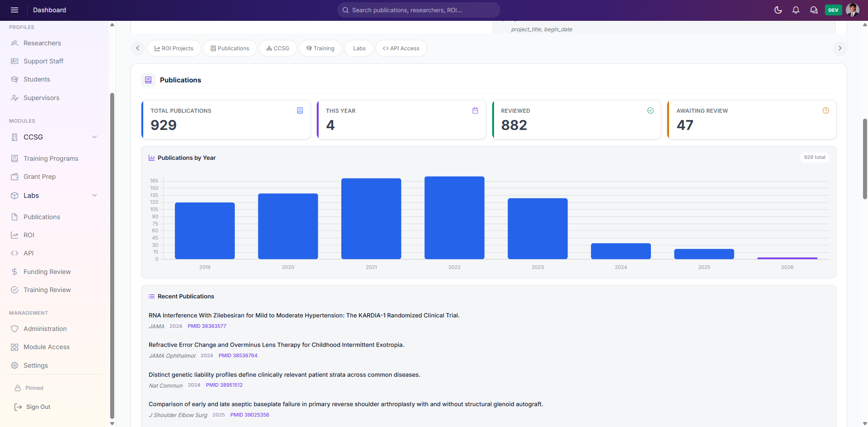Click the CCSG building icon in sidebar
The image size is (868, 427).
click(x=15, y=137)
